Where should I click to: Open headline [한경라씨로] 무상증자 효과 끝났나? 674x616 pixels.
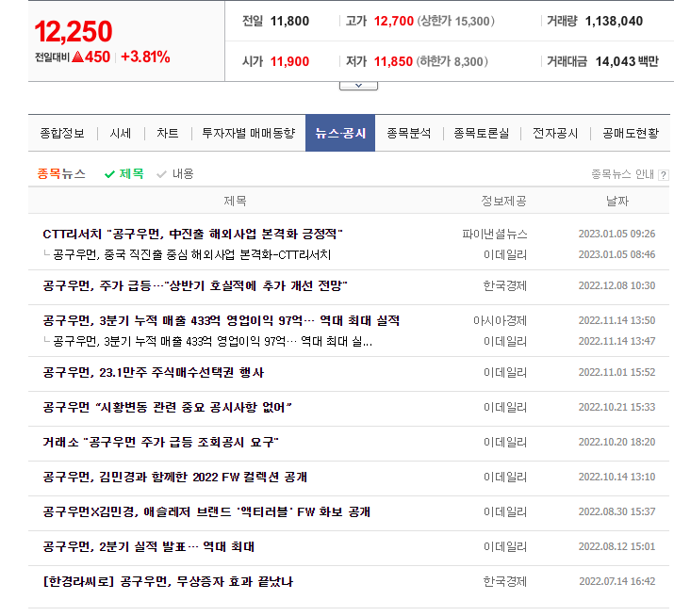(x=168, y=582)
